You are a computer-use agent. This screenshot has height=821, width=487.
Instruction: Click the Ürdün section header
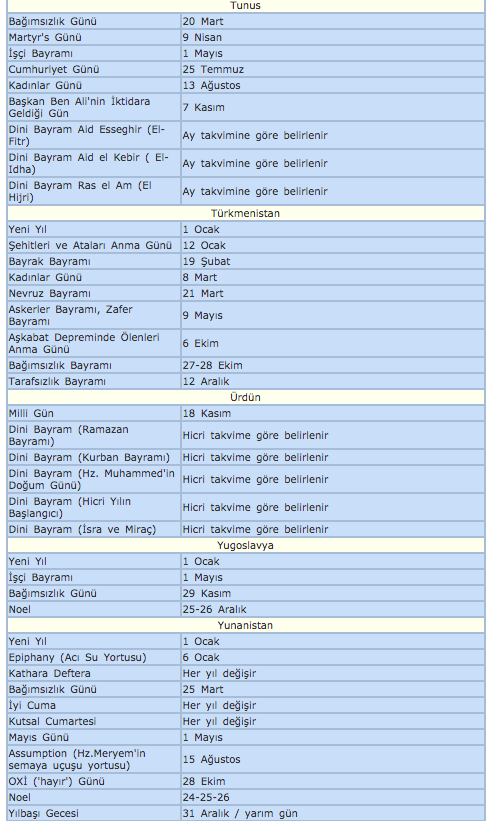pos(246,397)
